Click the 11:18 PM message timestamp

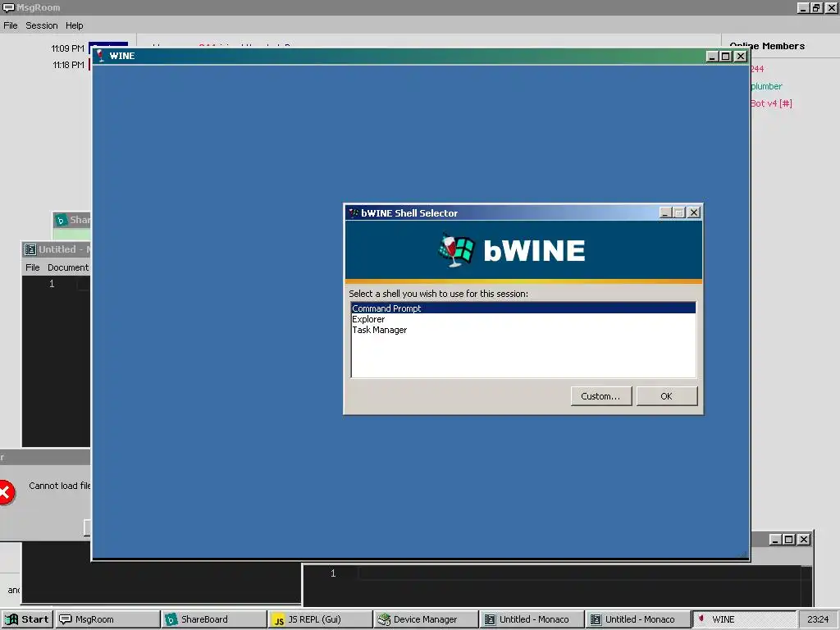(68, 65)
